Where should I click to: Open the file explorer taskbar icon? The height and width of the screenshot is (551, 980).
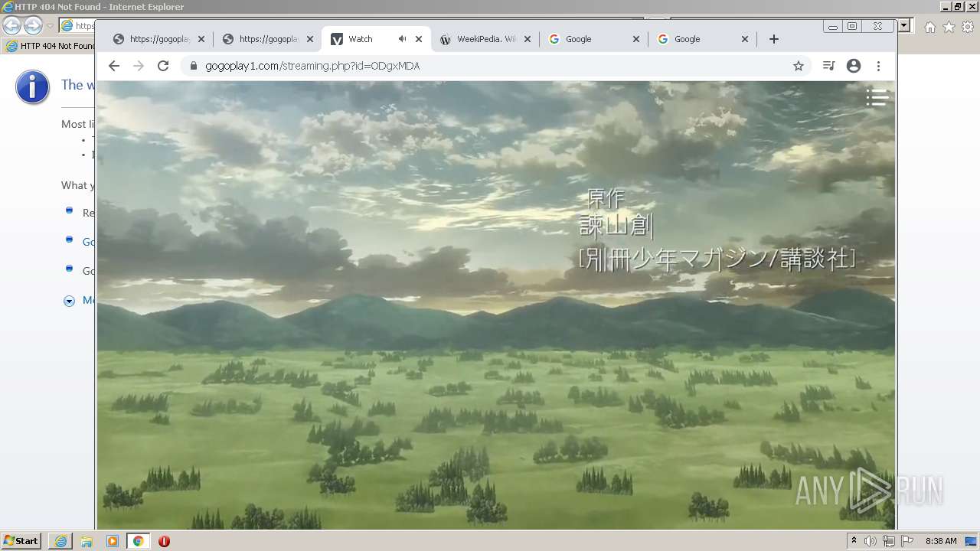tap(87, 541)
